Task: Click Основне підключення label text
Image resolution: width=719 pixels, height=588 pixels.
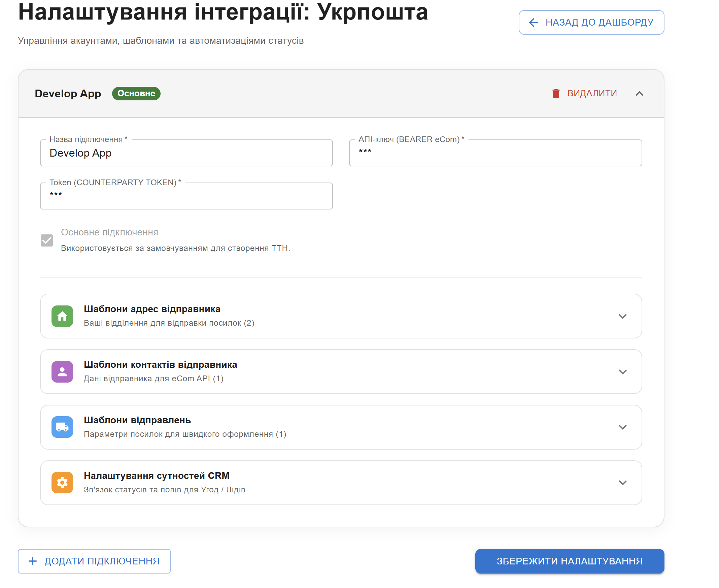Action: [x=109, y=232]
